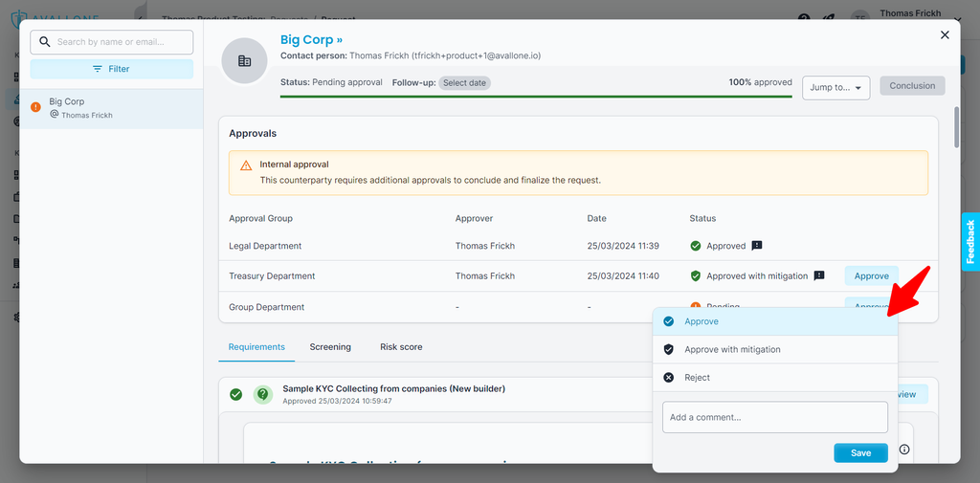Open the Big Corp » header link

[x=311, y=39]
